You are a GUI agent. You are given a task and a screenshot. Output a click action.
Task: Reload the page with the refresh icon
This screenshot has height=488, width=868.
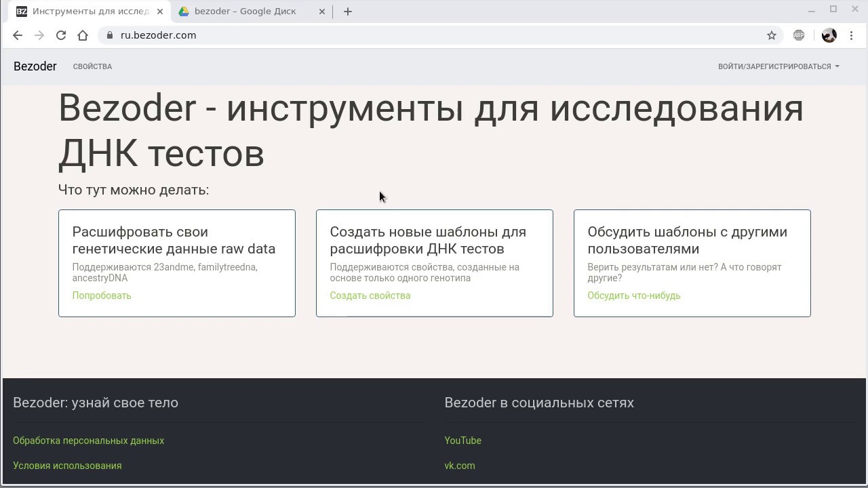point(61,35)
